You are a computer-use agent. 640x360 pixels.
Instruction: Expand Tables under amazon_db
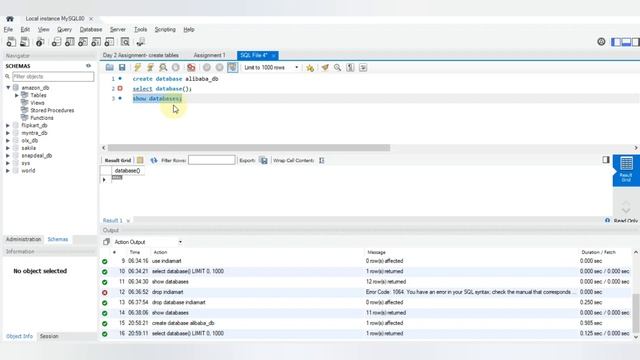pos(17,95)
